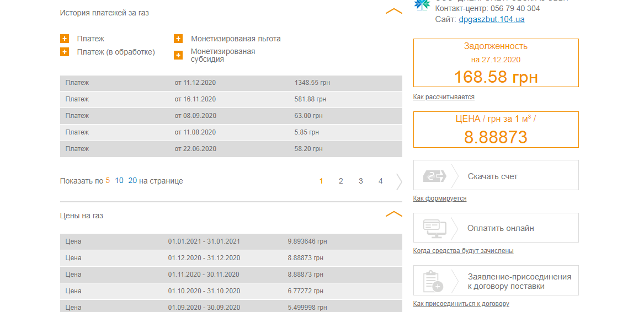Go to next payments page arrow

(399, 181)
